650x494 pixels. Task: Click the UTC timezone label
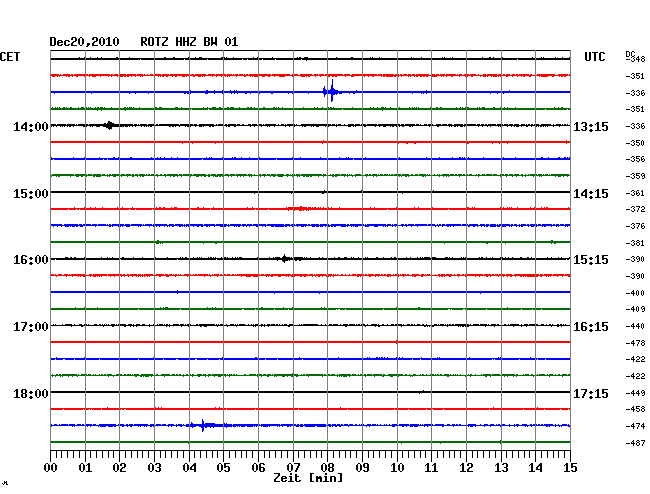click(594, 57)
